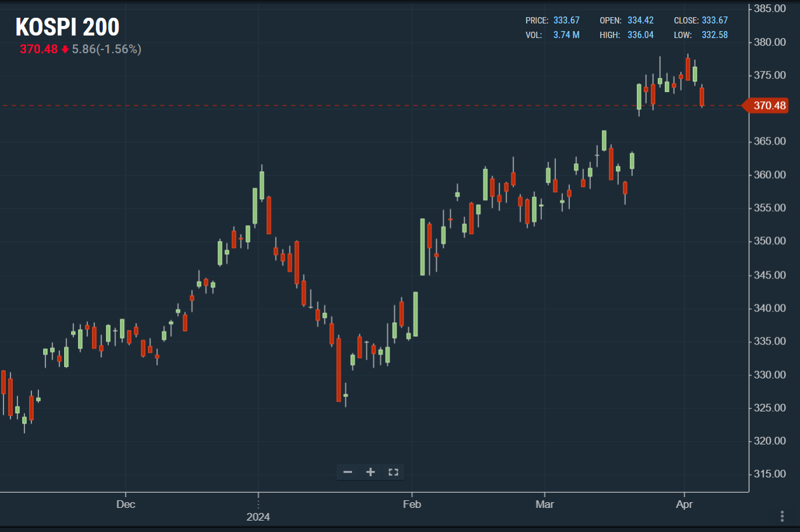Screen dimensions: 800x532
Task: Click the Mar label on the time axis
Action: (x=544, y=504)
